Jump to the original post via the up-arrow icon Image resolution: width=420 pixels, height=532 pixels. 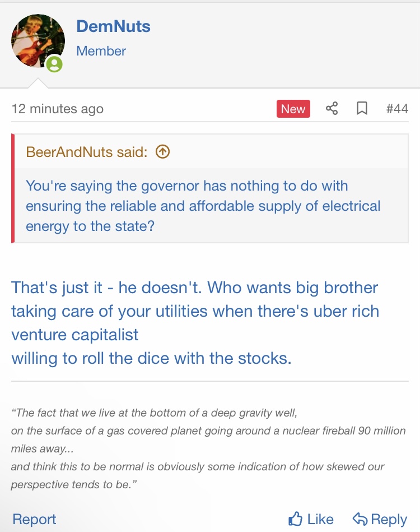click(x=162, y=151)
